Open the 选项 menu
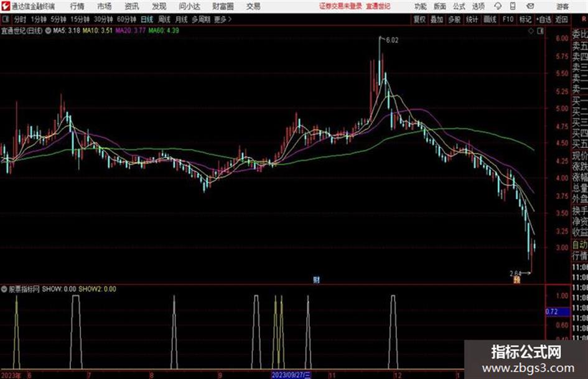 click(x=478, y=6)
